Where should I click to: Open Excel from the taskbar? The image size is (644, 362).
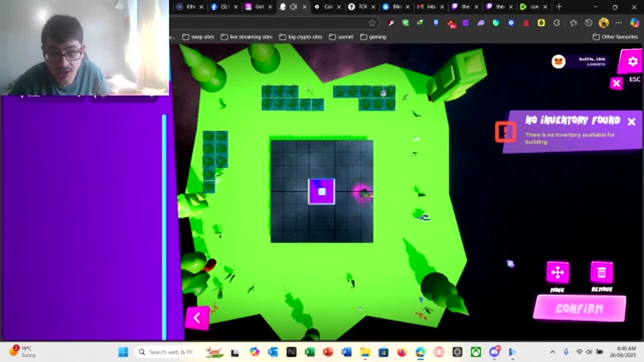309,352
